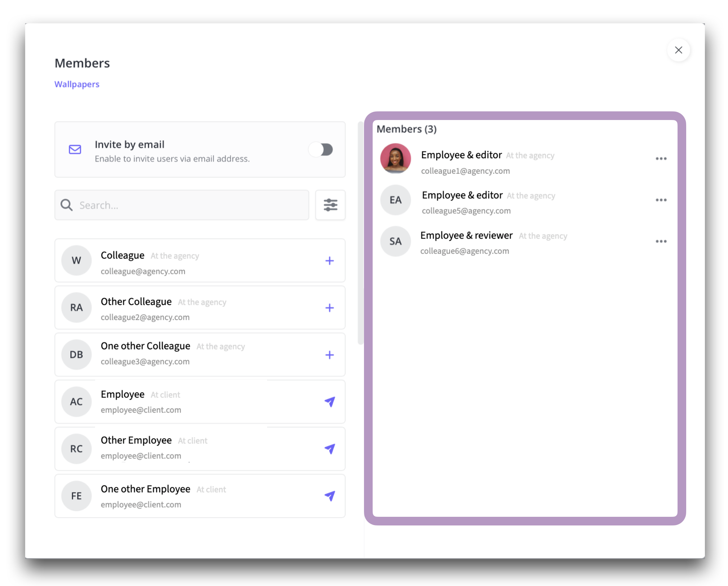
Task: Send invite to Other Employee
Action: click(329, 448)
